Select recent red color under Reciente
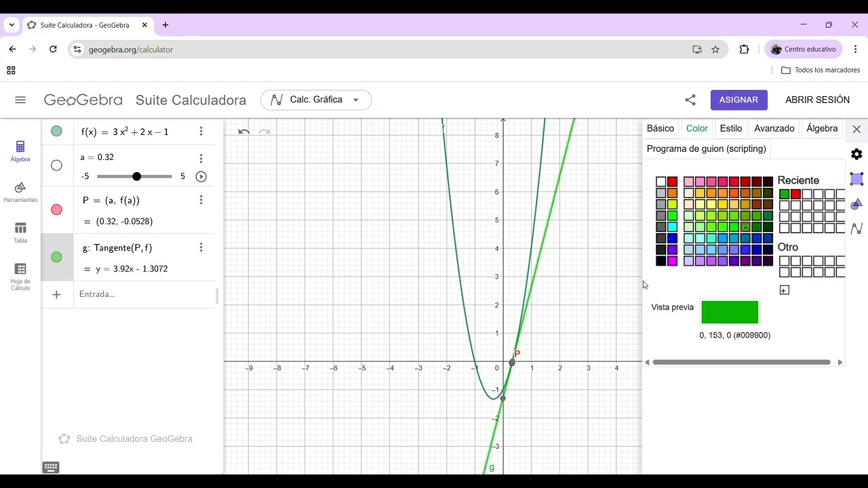Viewport: 868px width, 488px height. click(x=796, y=194)
